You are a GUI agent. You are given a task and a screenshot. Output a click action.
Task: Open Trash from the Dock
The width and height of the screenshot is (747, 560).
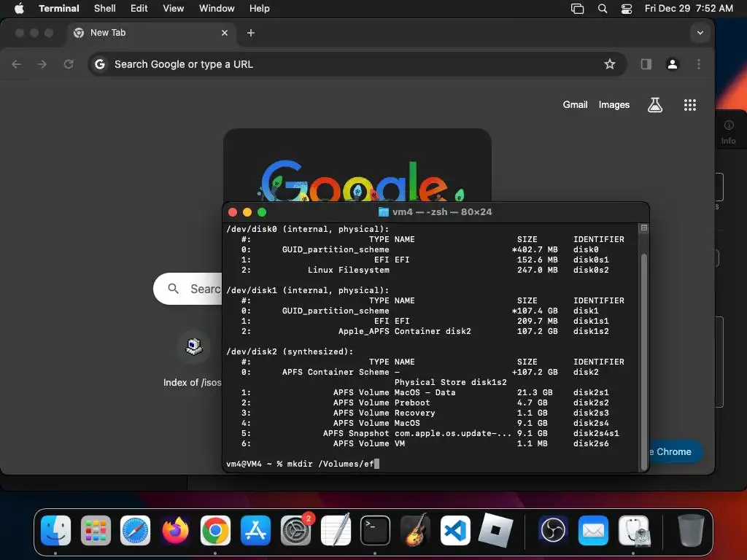[x=691, y=530]
